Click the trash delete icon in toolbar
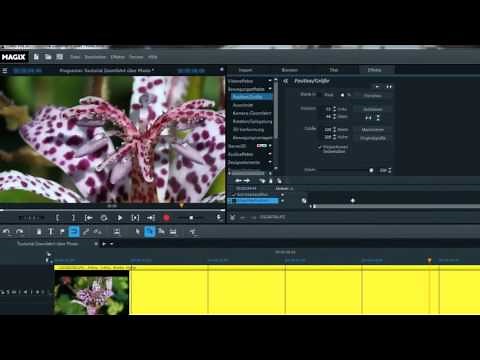 39,232
